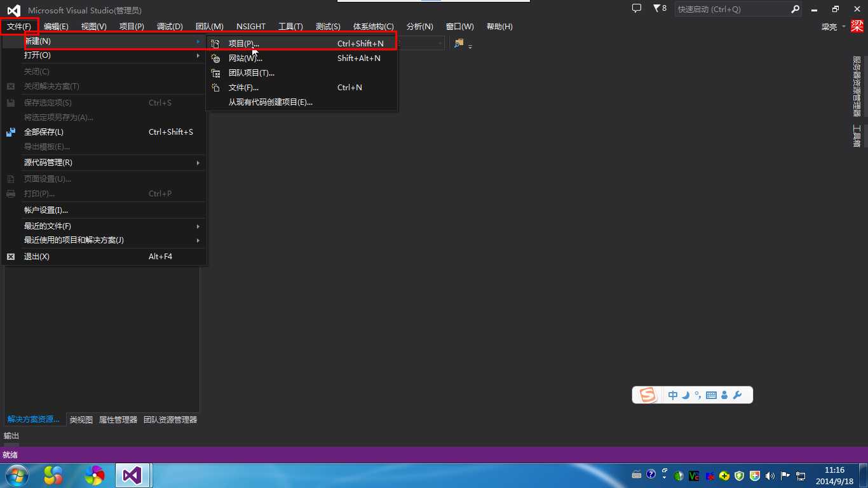Click the toolbar icon next to the disabled combo box
Image resolution: width=868 pixels, height=488 pixels.
coord(458,43)
